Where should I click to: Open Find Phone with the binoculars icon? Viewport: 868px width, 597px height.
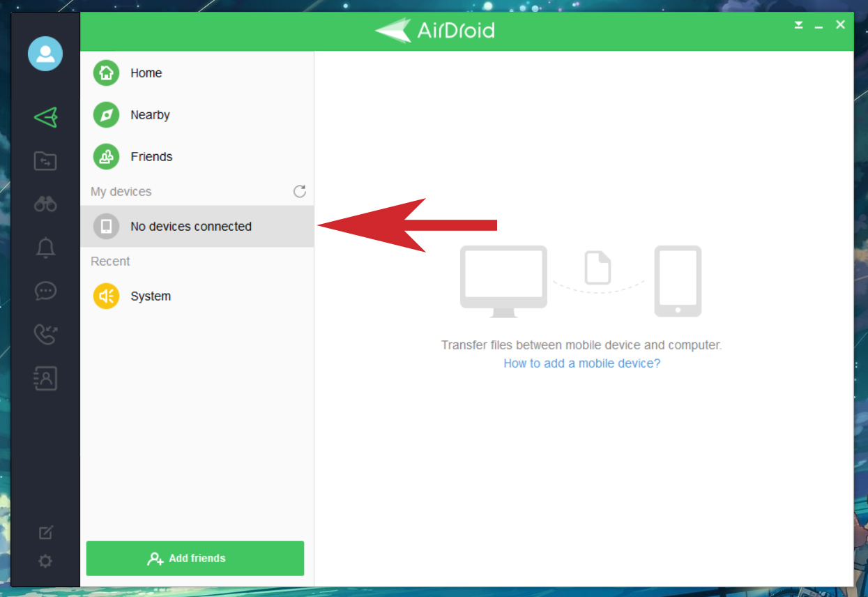pos(45,204)
